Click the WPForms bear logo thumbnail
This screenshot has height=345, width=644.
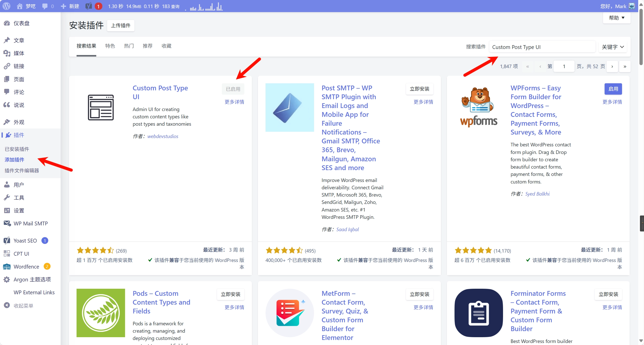[x=479, y=108]
